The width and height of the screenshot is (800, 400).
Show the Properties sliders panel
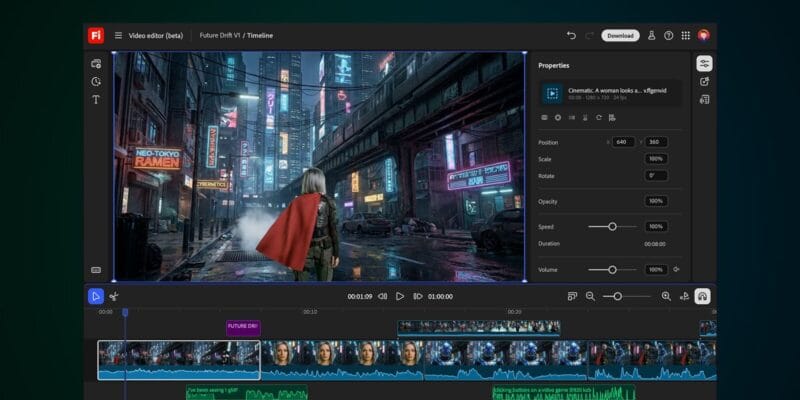pyautogui.click(x=704, y=63)
